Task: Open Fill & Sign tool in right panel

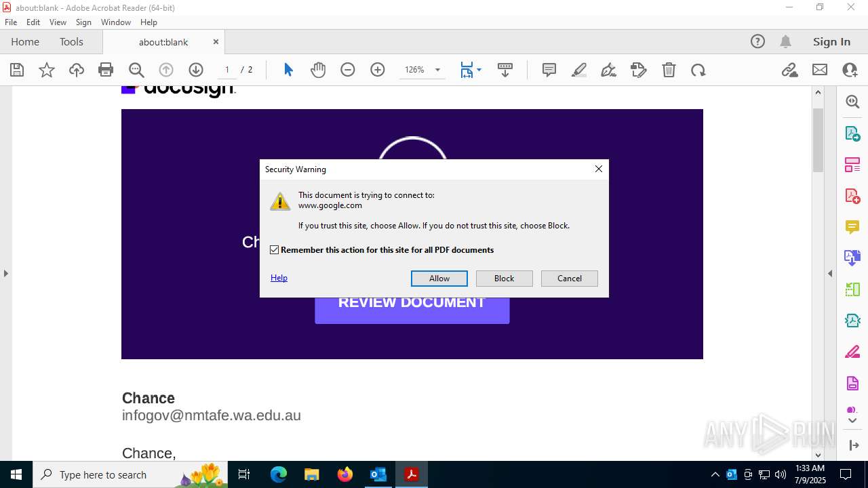Action: click(852, 352)
